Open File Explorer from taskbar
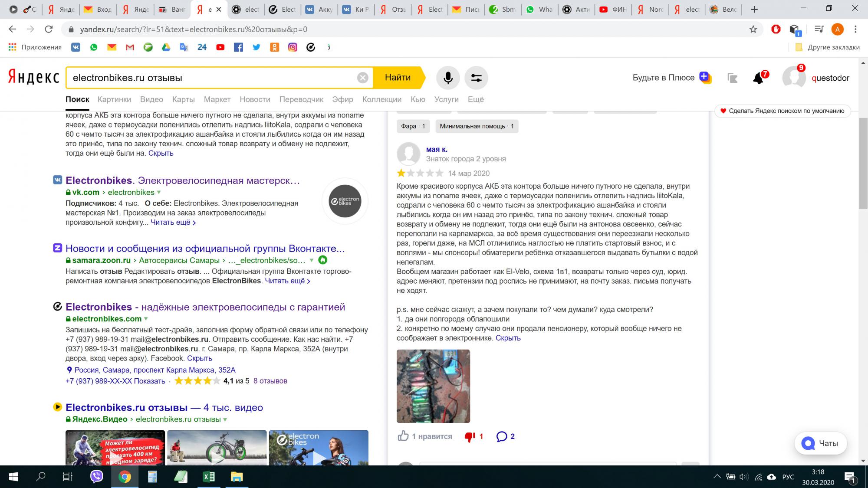 (x=237, y=477)
